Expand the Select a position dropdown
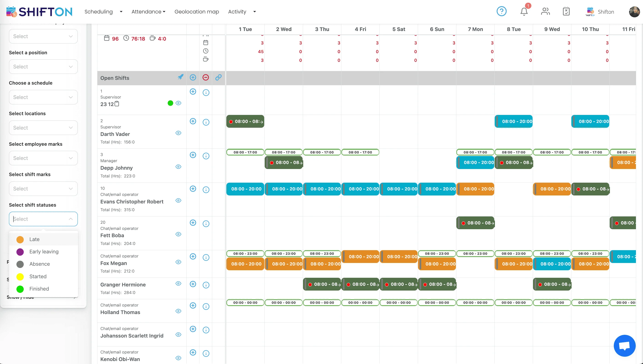643x364 pixels. tap(43, 67)
